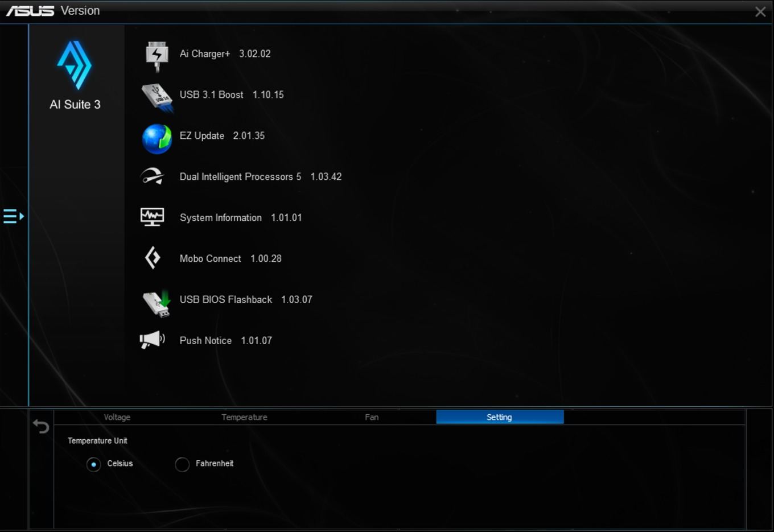Switch to the Temperature tab
The height and width of the screenshot is (532, 774).
(244, 417)
